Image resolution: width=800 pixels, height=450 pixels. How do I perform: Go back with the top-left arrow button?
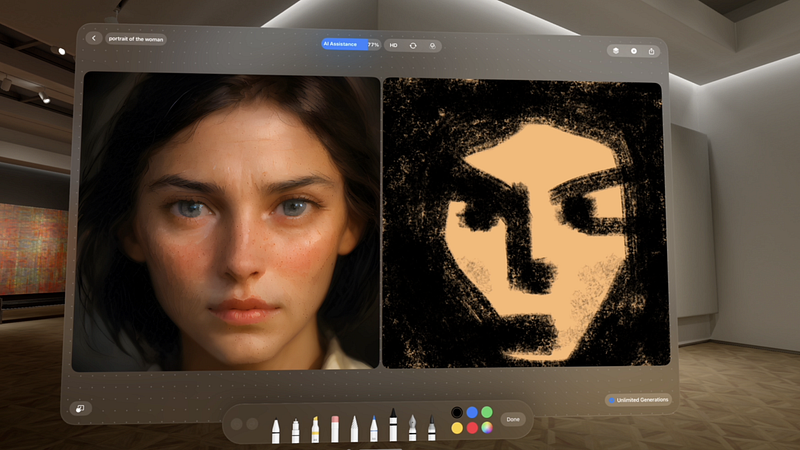[93, 38]
